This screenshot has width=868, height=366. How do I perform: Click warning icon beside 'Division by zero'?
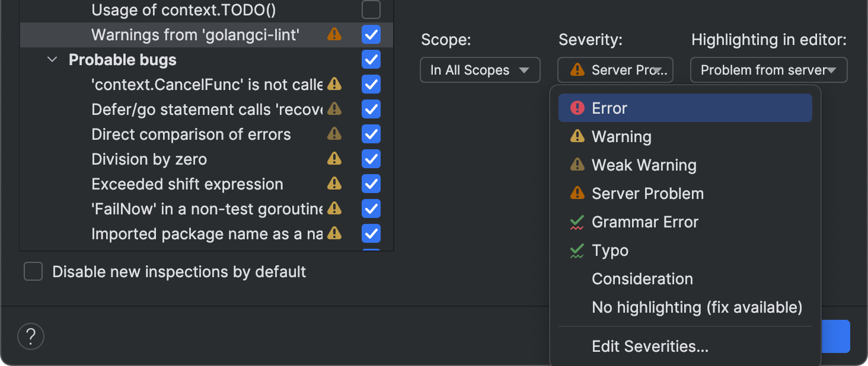334,159
